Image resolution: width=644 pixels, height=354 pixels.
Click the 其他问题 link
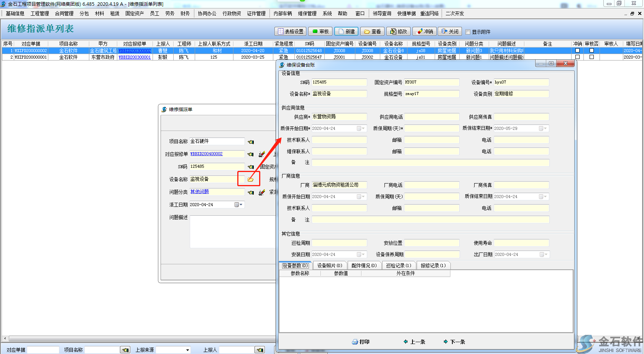[x=200, y=192]
